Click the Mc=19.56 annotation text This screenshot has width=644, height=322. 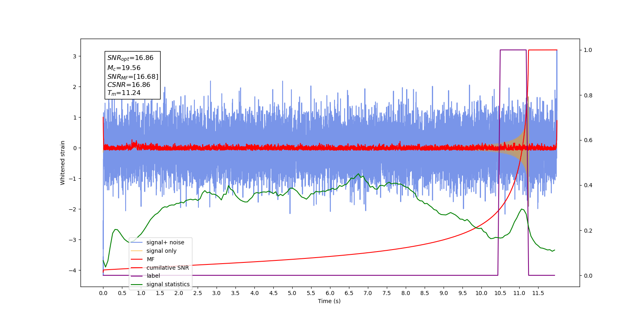click(x=124, y=68)
